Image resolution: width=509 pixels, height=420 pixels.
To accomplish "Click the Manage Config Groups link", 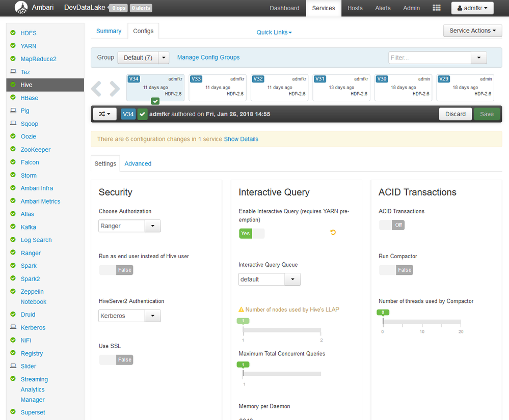I will coord(208,58).
